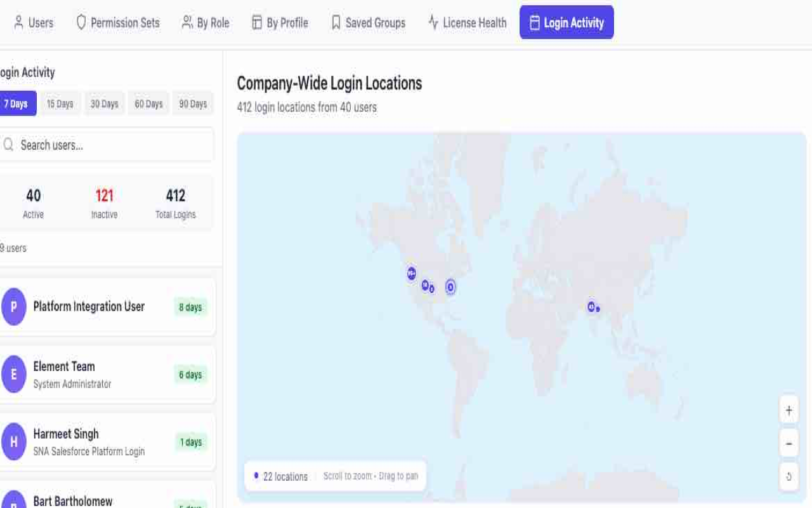Select the 30 Days filter
Screen dimensions: 812x508
pyautogui.click(x=104, y=103)
